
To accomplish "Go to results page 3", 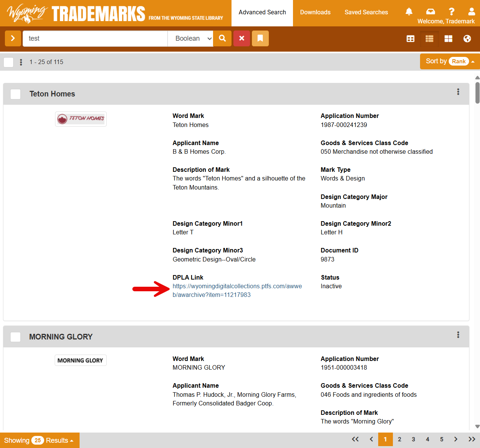I will tap(414, 439).
